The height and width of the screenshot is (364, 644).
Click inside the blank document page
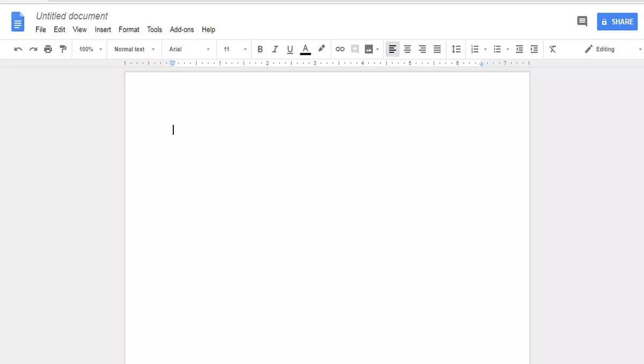pos(327,217)
